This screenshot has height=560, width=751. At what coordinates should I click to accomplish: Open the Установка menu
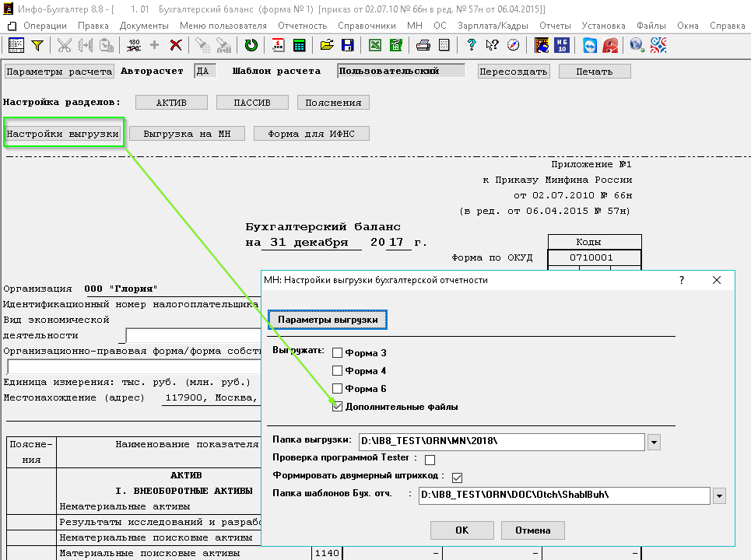tap(603, 26)
